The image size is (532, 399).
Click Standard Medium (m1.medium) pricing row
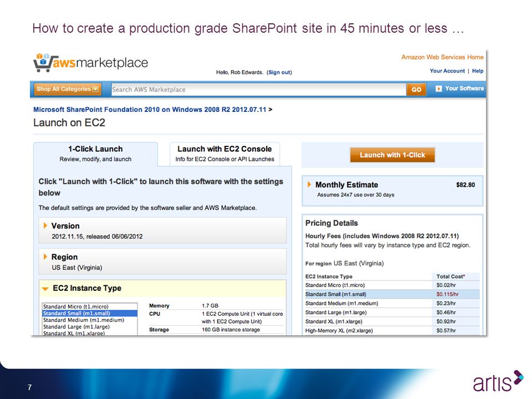tap(392, 303)
